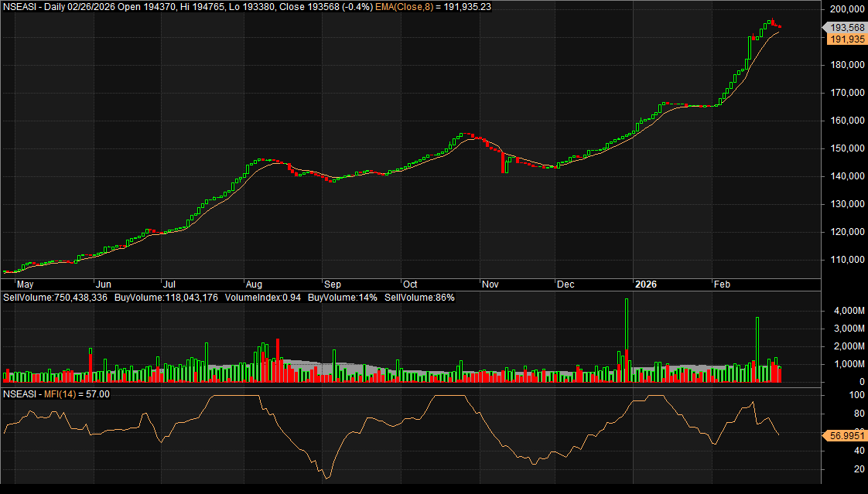Click the May label on the time axis
This screenshot has width=868, height=494.
click(x=14, y=284)
